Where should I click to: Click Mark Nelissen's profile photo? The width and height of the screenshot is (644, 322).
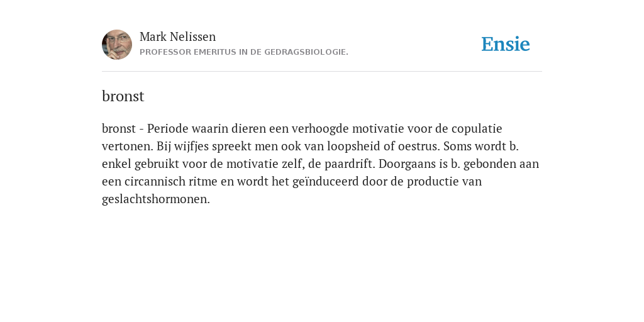(x=117, y=45)
